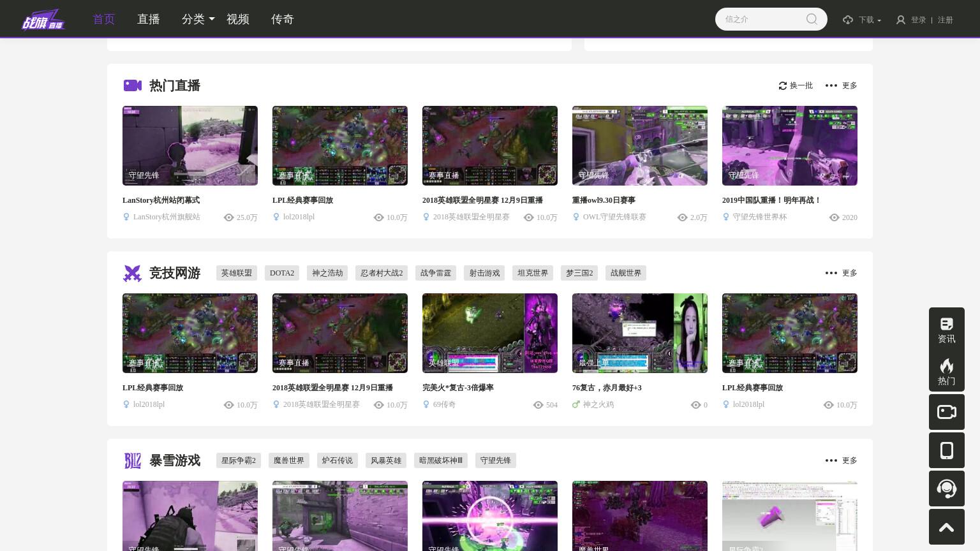980x551 pixels.
Task: Select the 英雄联盟 game tag
Action: pyautogui.click(x=237, y=273)
